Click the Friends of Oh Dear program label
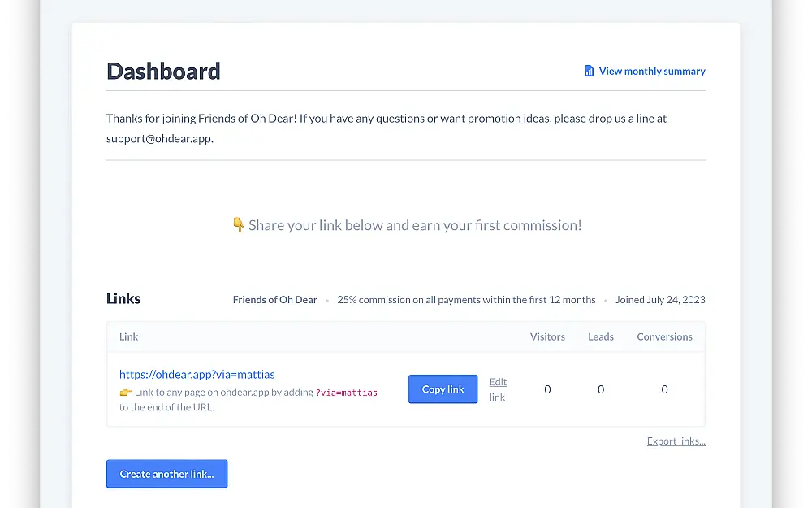Image resolution: width=812 pixels, height=508 pixels. [275, 300]
